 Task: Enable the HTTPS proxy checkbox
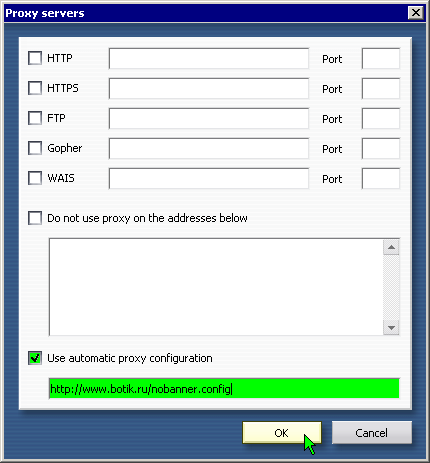35,88
